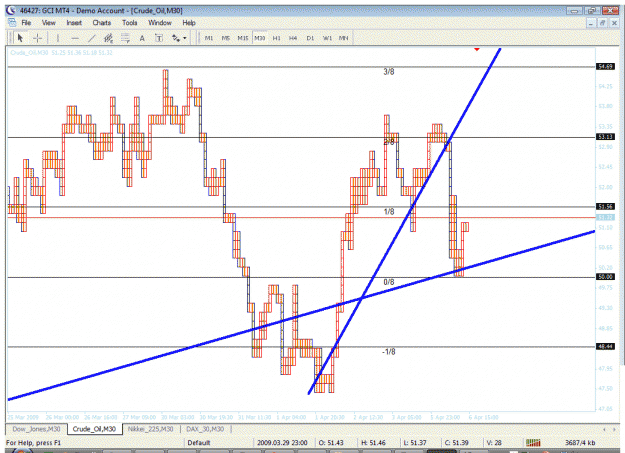Click the Default profile in status bar
Viewport: 625px width, 453px height.
click(199, 443)
